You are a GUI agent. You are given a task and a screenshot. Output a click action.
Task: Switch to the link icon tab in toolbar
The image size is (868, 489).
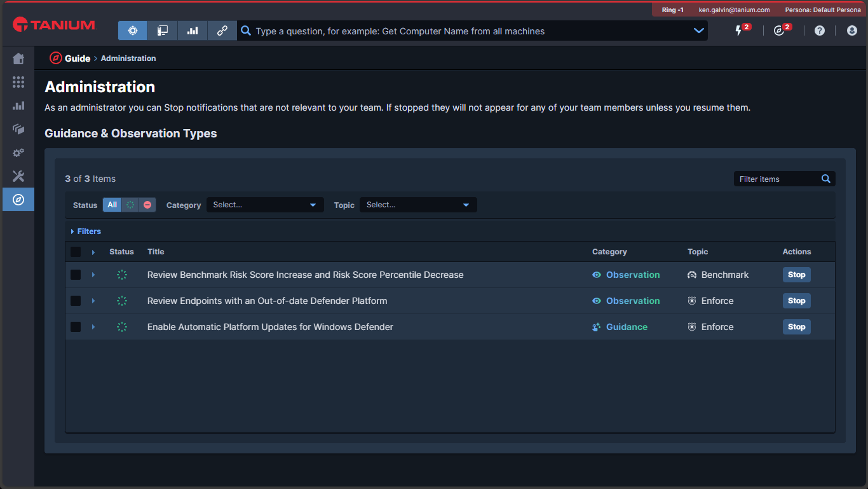(222, 31)
